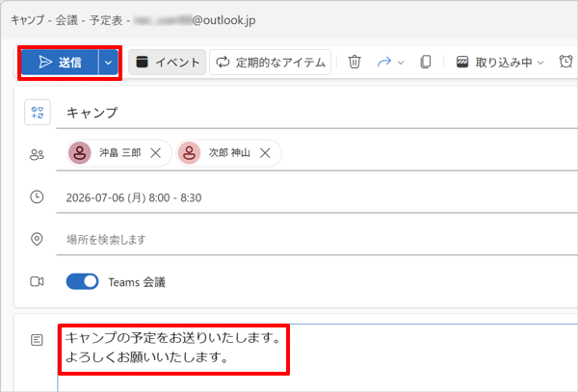Select the 沖島 三郎 attendee chip
Screen dimensions: 578x392
point(119,153)
